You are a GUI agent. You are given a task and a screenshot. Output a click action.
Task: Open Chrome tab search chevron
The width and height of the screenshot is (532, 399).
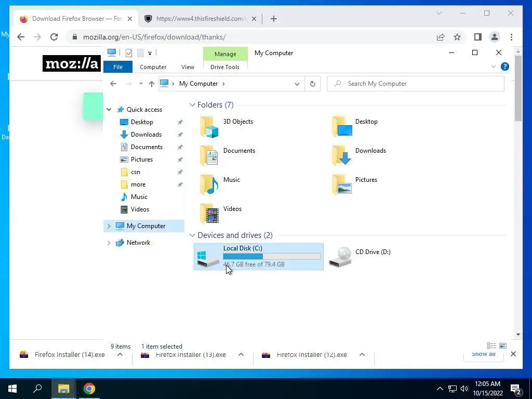(439, 13)
